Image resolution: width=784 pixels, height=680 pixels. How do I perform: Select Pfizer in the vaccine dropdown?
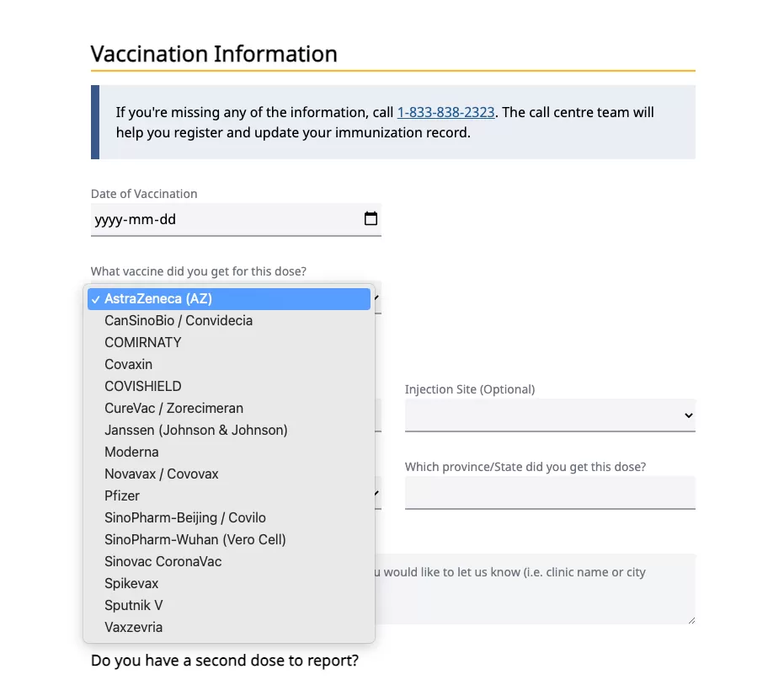click(229, 495)
